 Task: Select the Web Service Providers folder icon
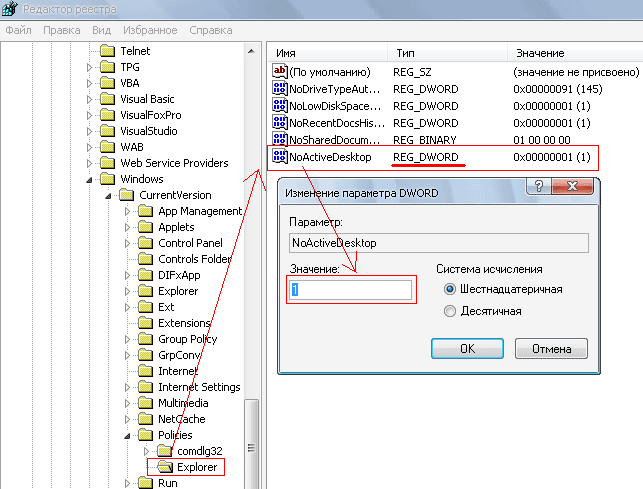point(108,163)
